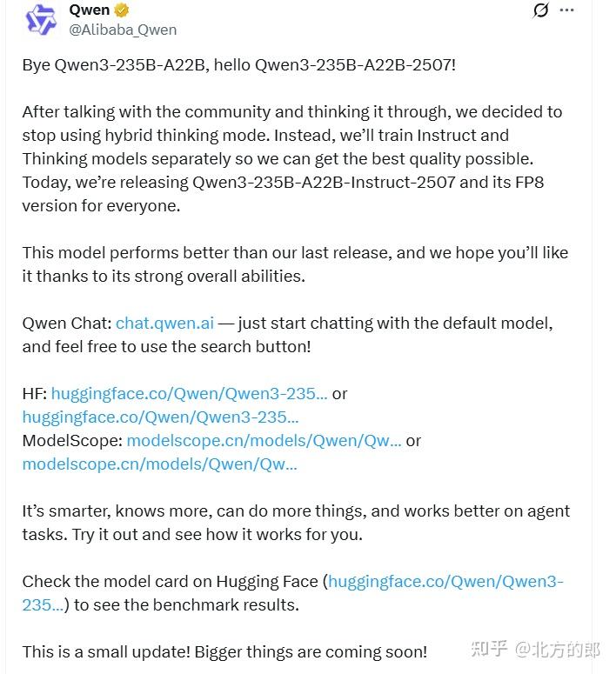The image size is (616, 674).
Task: Open the Hugging Face model card link
Action: coord(445,581)
